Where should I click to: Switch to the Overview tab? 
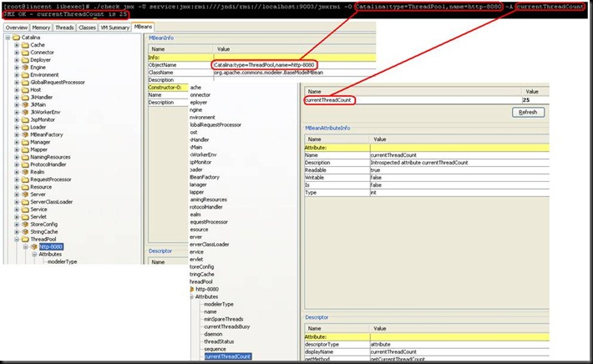click(17, 28)
